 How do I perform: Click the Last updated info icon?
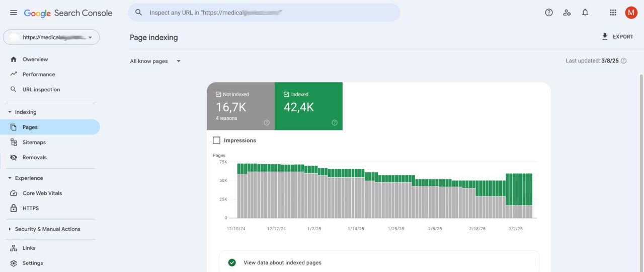pyautogui.click(x=624, y=61)
